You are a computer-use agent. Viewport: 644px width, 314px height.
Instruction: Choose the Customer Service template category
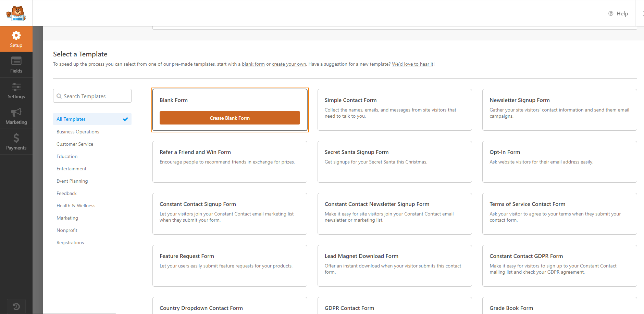(75, 144)
